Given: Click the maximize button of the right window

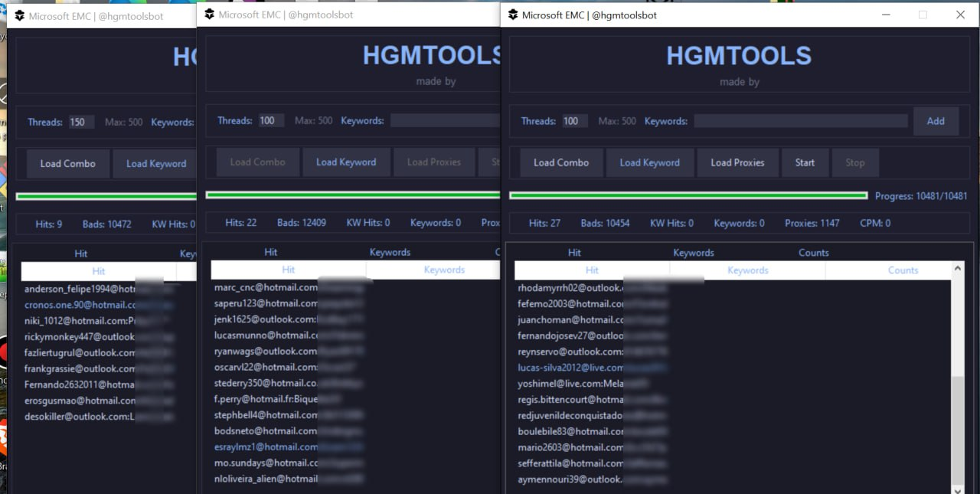Looking at the screenshot, I should coord(923,15).
